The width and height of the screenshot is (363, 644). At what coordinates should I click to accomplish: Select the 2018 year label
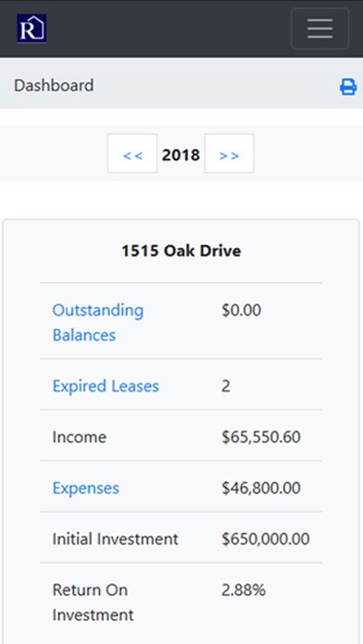click(x=181, y=155)
